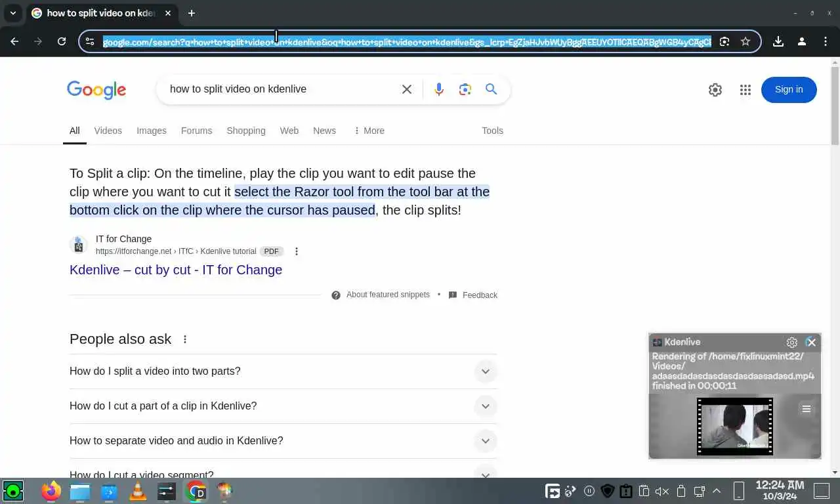The image size is (840, 504).
Task: Open network connections tray icon
Action: click(700, 491)
